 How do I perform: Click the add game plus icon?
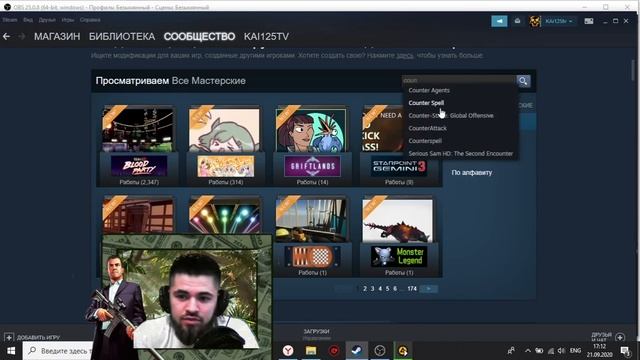(9, 338)
